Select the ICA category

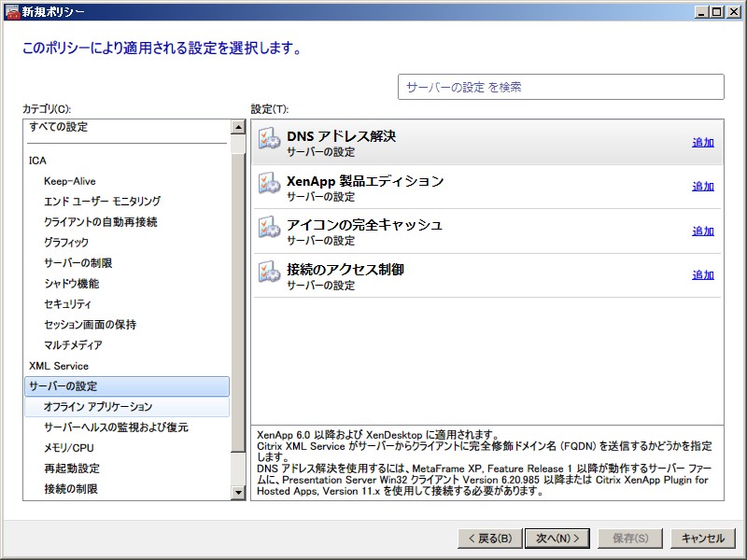[x=37, y=161]
